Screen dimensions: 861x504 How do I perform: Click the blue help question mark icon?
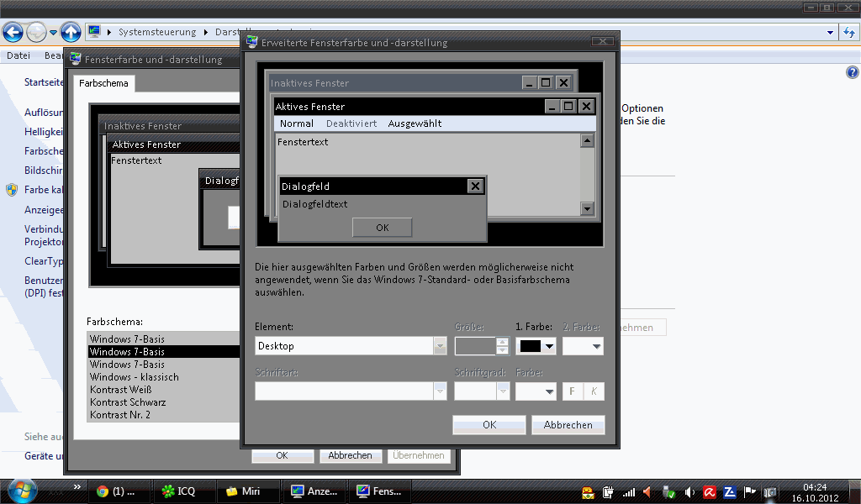[x=852, y=73]
